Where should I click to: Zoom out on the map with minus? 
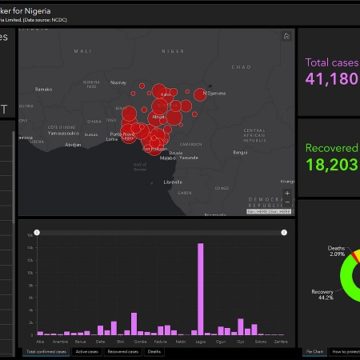(x=287, y=202)
